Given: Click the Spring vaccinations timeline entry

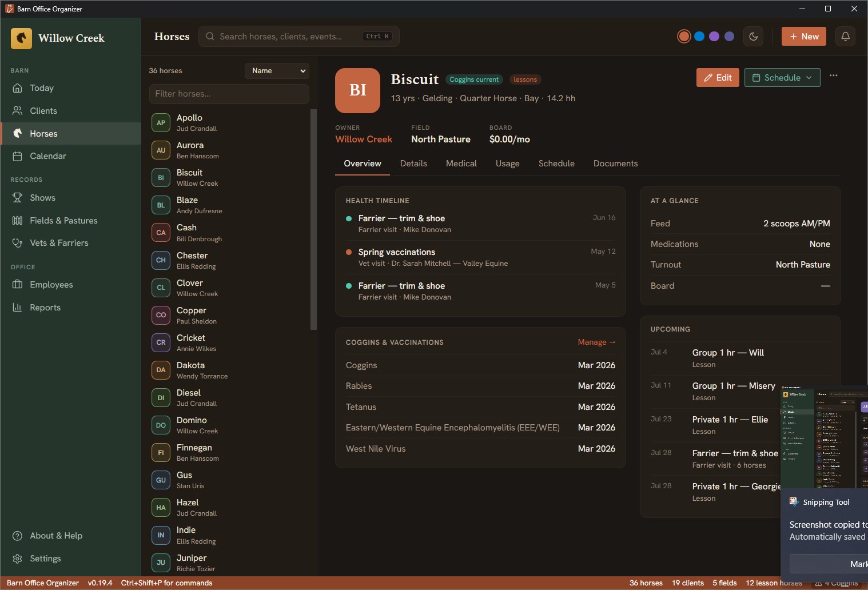Looking at the screenshot, I should click(481, 257).
